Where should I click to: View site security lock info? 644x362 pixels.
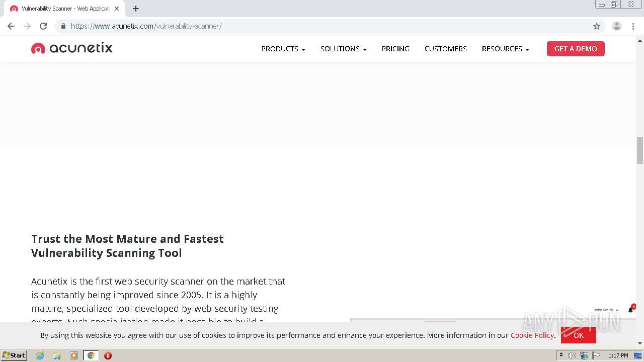63,26
